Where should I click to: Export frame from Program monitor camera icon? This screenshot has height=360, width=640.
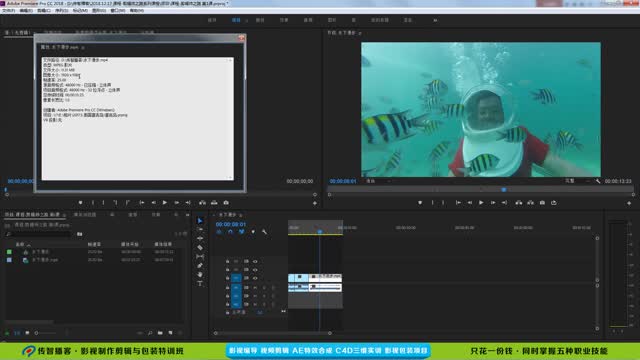pos(542,202)
